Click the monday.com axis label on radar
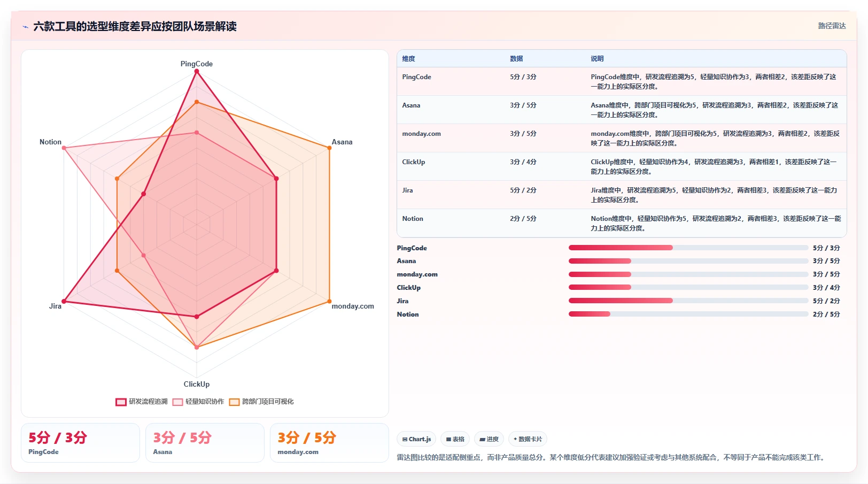The image size is (868, 484). 353,306
